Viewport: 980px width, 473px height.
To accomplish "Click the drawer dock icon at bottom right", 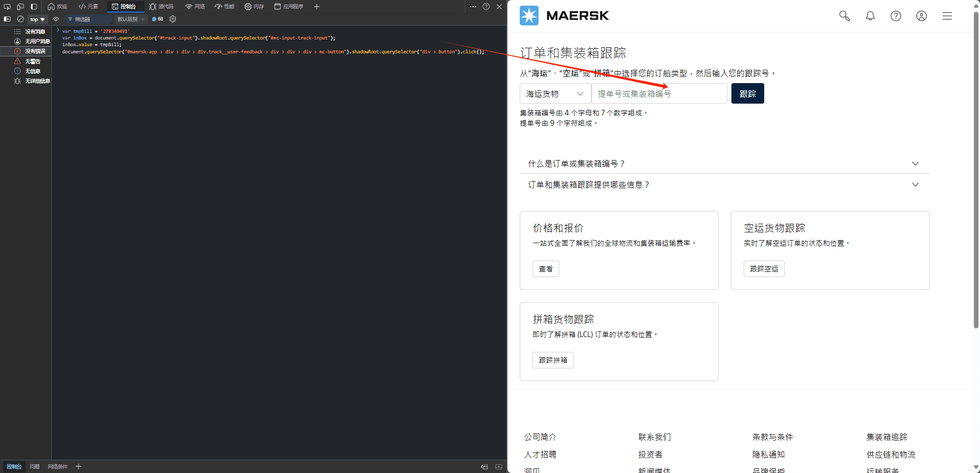I will point(484,467).
